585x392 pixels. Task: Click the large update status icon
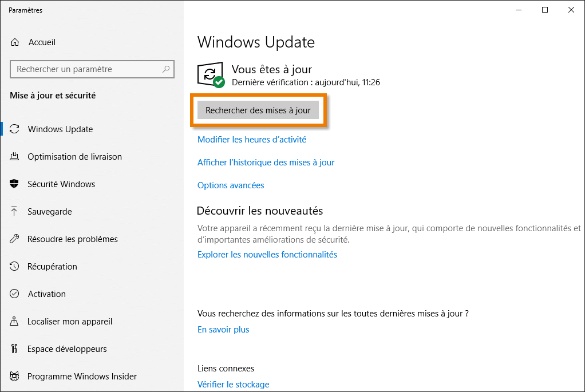click(x=211, y=75)
